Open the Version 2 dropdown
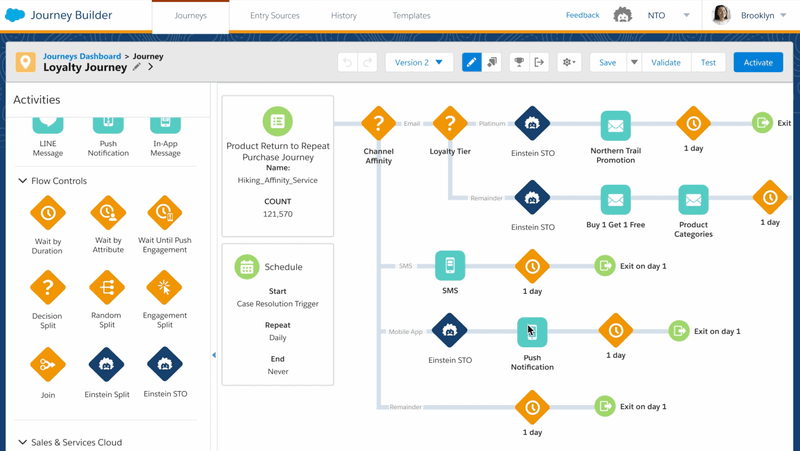The height and width of the screenshot is (451, 800). pos(419,62)
